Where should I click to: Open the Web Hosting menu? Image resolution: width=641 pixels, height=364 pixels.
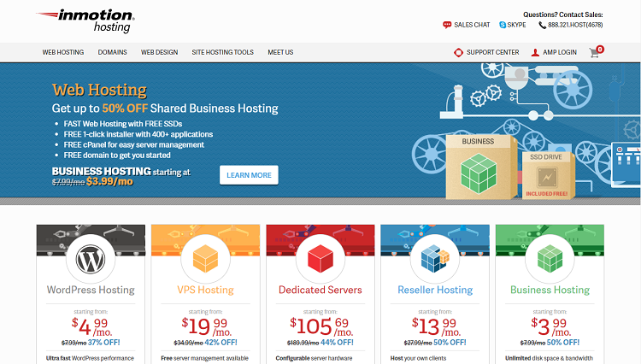[x=63, y=52]
